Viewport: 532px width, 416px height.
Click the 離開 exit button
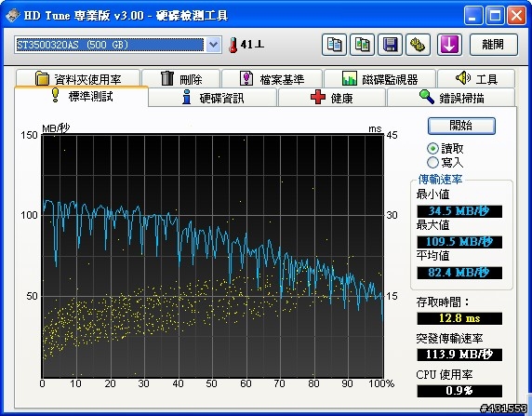[494, 45]
